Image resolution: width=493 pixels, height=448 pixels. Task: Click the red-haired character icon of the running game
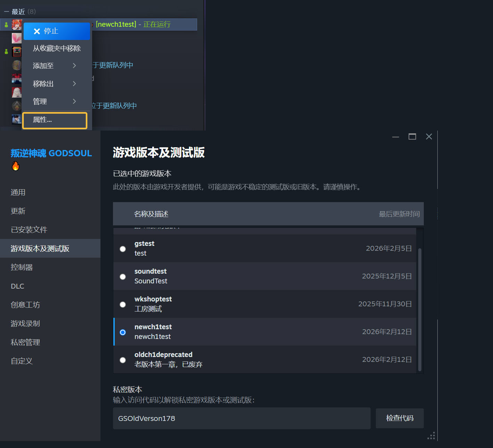click(17, 25)
